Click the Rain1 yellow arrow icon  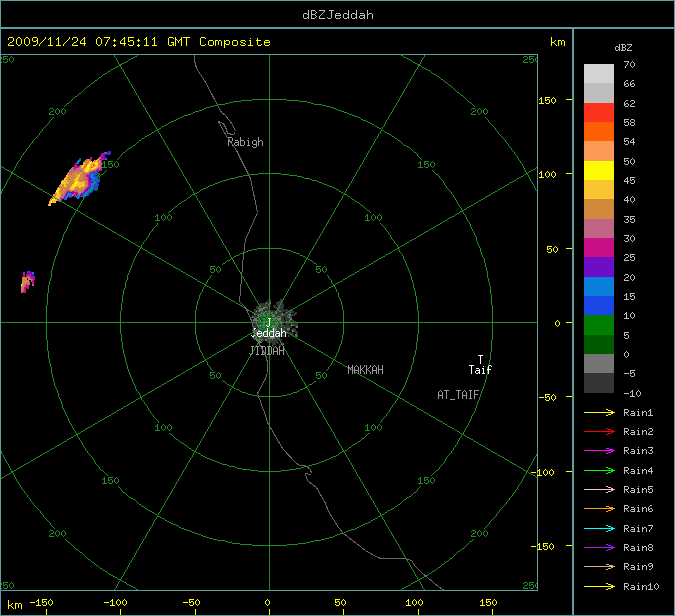tap(599, 412)
